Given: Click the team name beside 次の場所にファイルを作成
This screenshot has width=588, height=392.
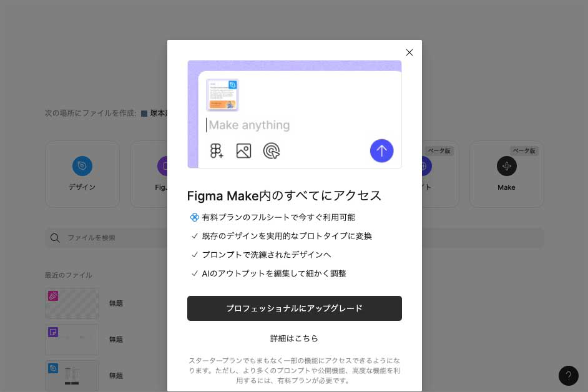Looking at the screenshot, I should (156, 114).
